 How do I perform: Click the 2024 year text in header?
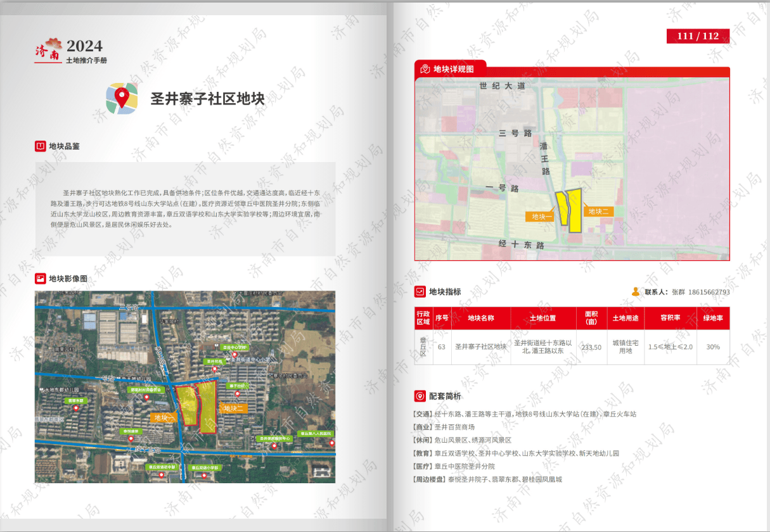pos(84,46)
